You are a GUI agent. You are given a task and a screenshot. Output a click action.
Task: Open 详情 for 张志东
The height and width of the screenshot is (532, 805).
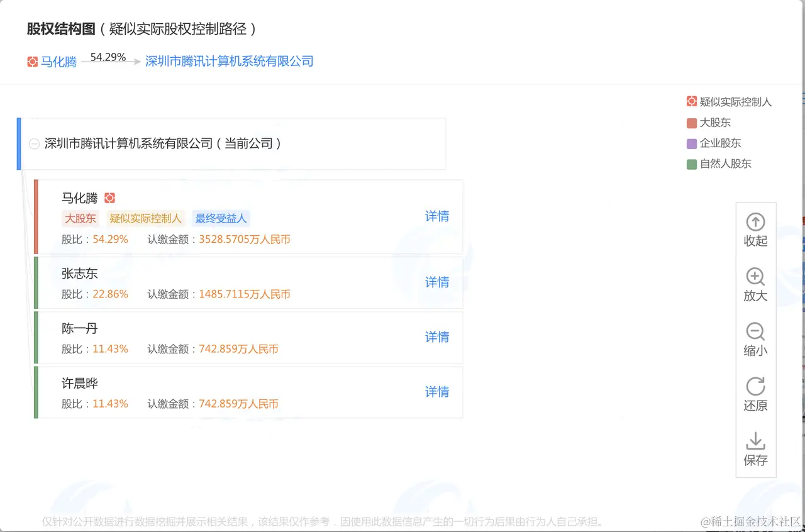click(437, 282)
